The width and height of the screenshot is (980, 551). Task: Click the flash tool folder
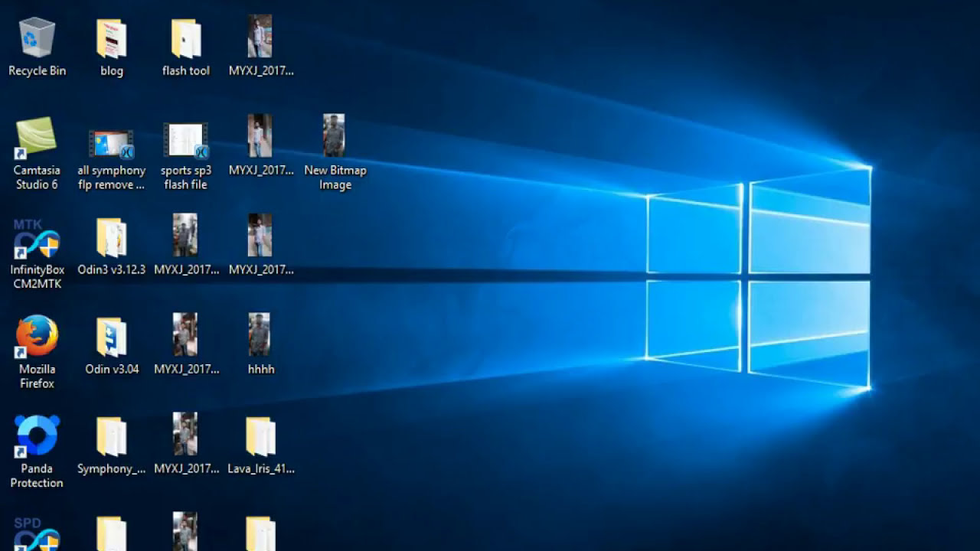point(186,38)
